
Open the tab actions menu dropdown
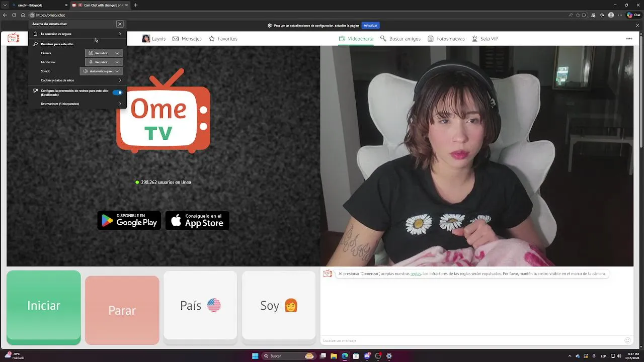point(5,5)
